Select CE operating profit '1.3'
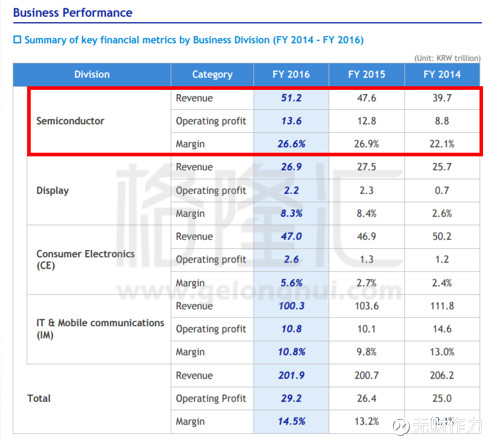The width and height of the screenshot is (491, 439). tap(367, 259)
